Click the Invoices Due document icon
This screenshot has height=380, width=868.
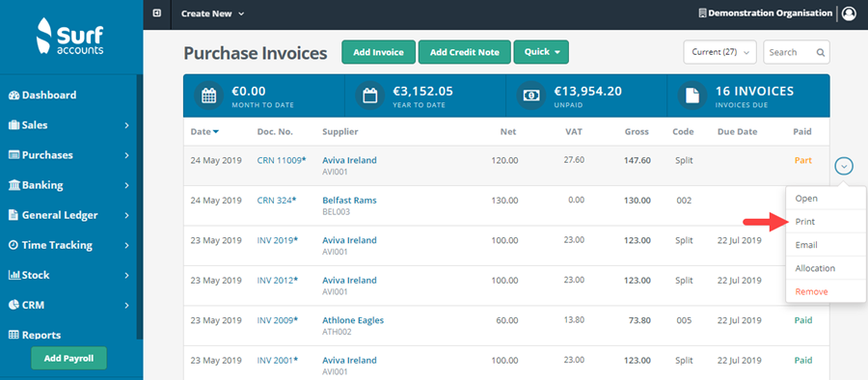coord(692,95)
